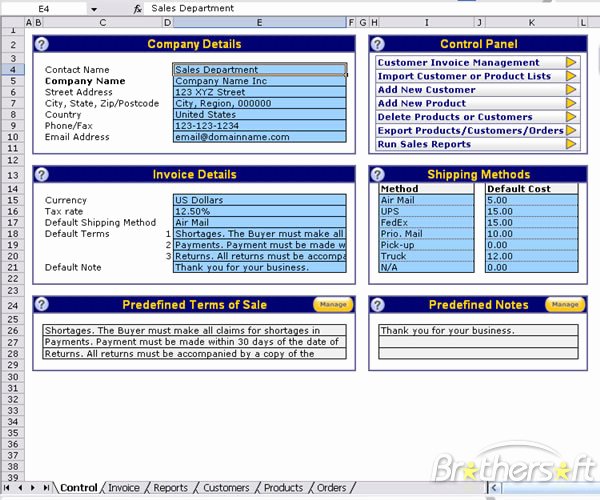Select Thank you default note cell in Invoice Details
Screen dimensions: 600x500
click(x=260, y=267)
